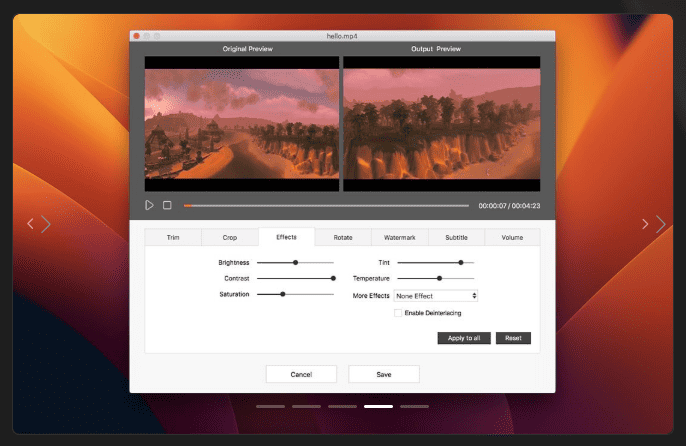Select the second slide indicator
This screenshot has width=686, height=446.
(306, 406)
